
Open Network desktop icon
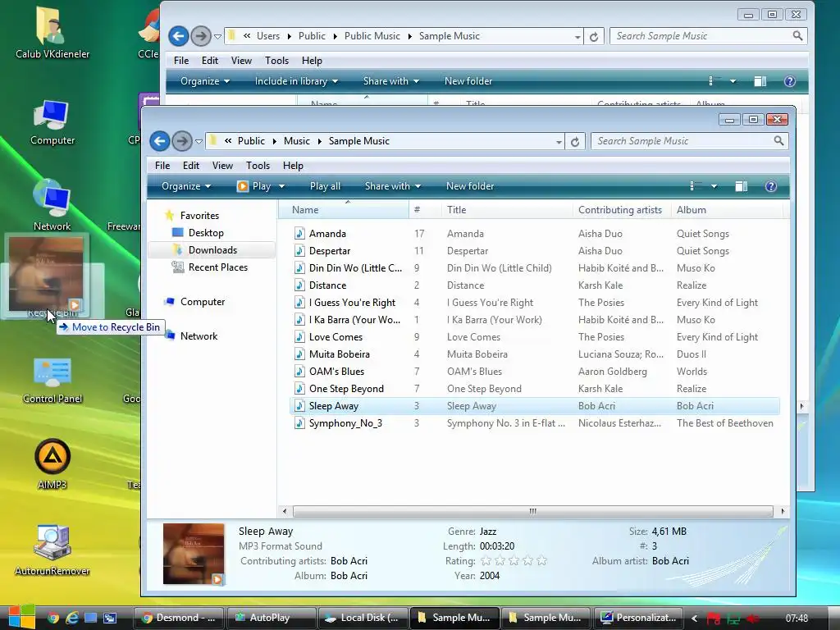[52, 204]
